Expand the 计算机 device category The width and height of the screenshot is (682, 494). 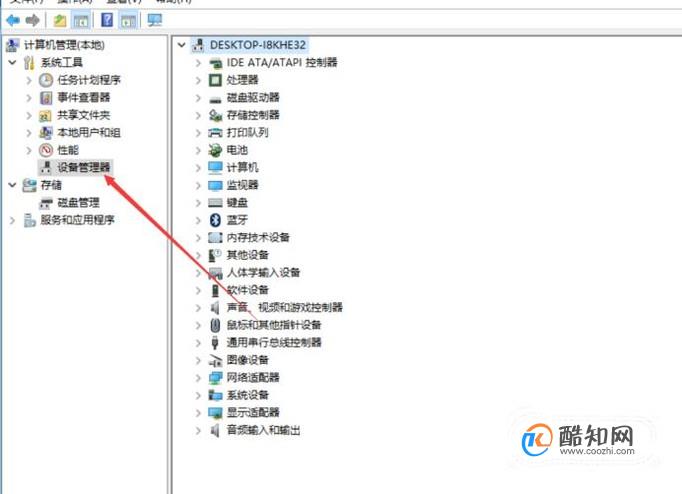198,168
